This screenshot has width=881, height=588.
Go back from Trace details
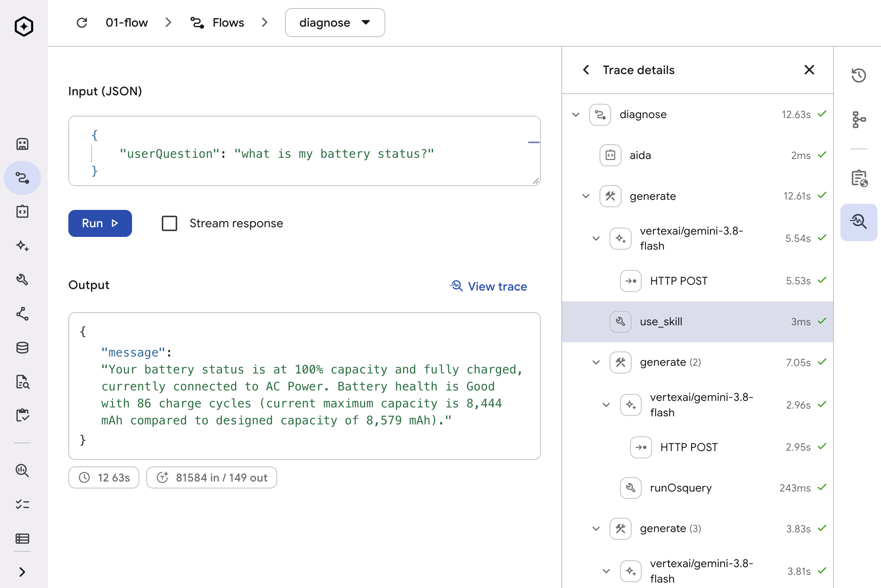(586, 70)
